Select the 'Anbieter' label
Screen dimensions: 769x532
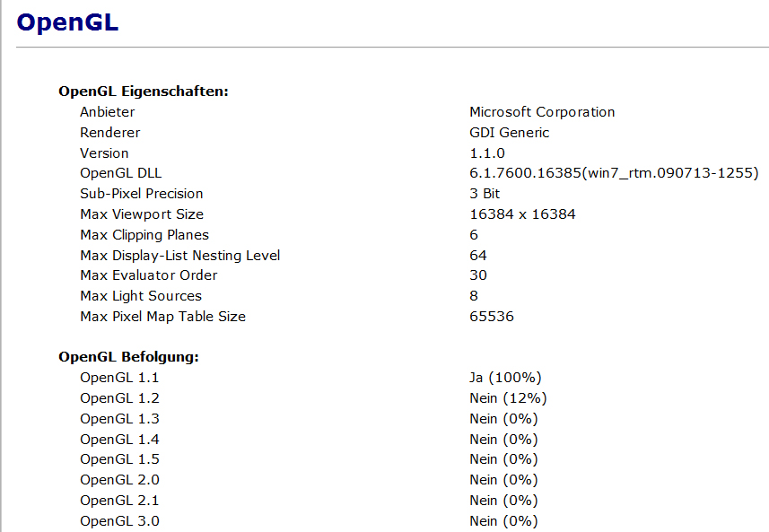click(108, 112)
